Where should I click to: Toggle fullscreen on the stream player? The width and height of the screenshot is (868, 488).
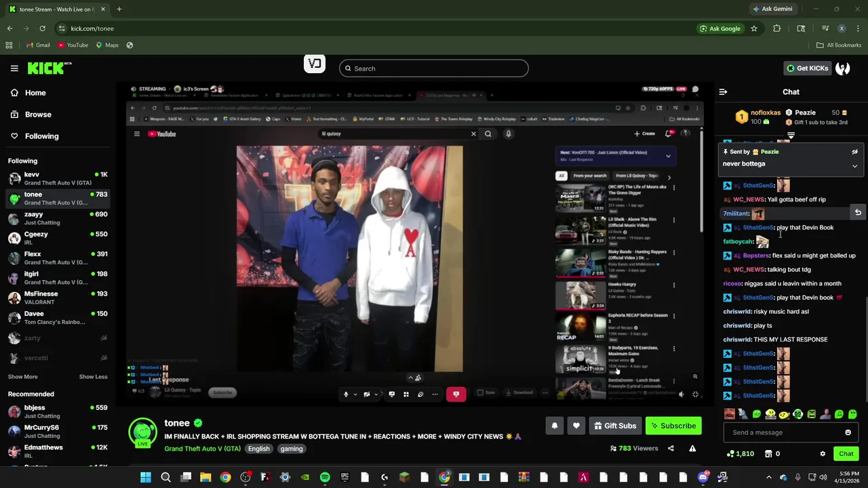coord(695,394)
